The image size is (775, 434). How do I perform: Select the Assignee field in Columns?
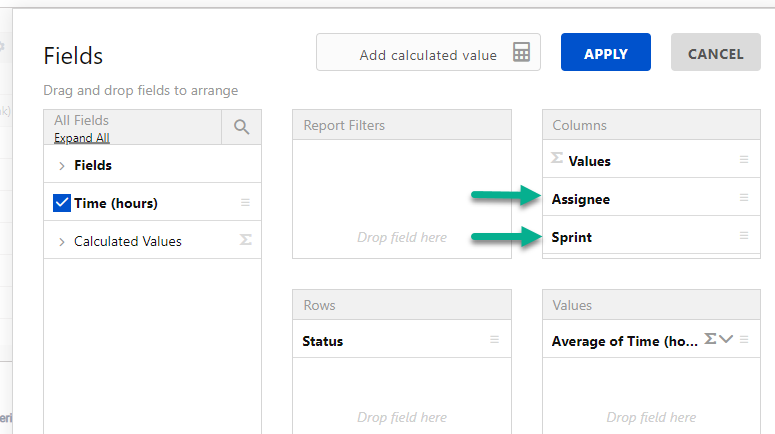651,197
